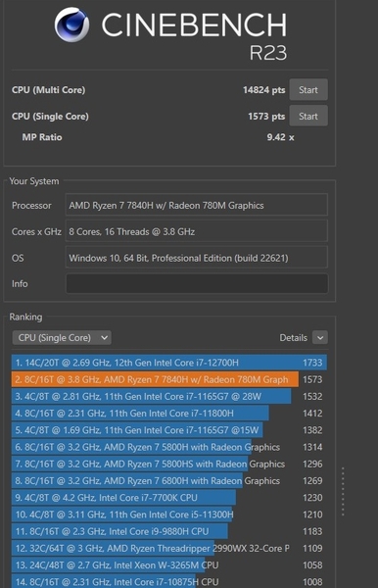Click the OS field showing Windows 10
This screenshot has width=378, height=588.
(197, 257)
